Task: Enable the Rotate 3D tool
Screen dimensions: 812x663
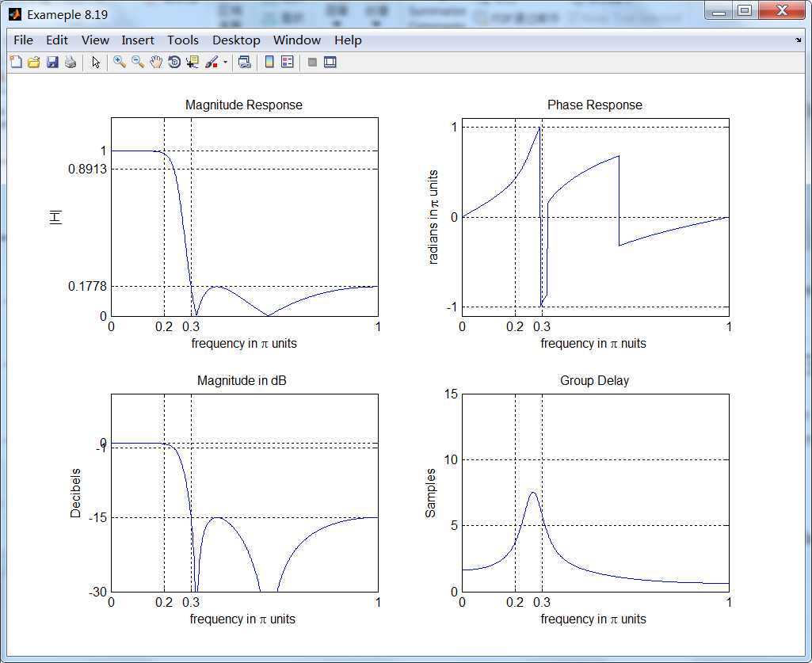Action: coord(174,62)
